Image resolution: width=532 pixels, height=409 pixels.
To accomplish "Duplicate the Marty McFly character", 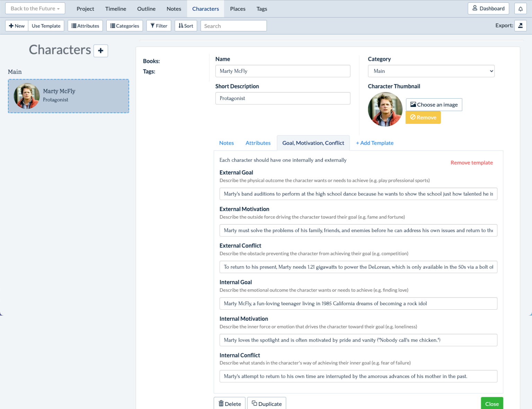I will 267,403.
